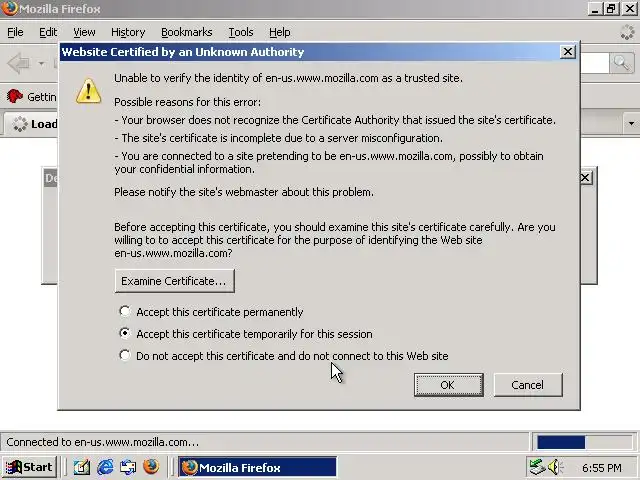Image resolution: width=640 pixels, height=480 pixels.
Task: Click the 6:55 PM clock
Action: [x=602, y=467]
